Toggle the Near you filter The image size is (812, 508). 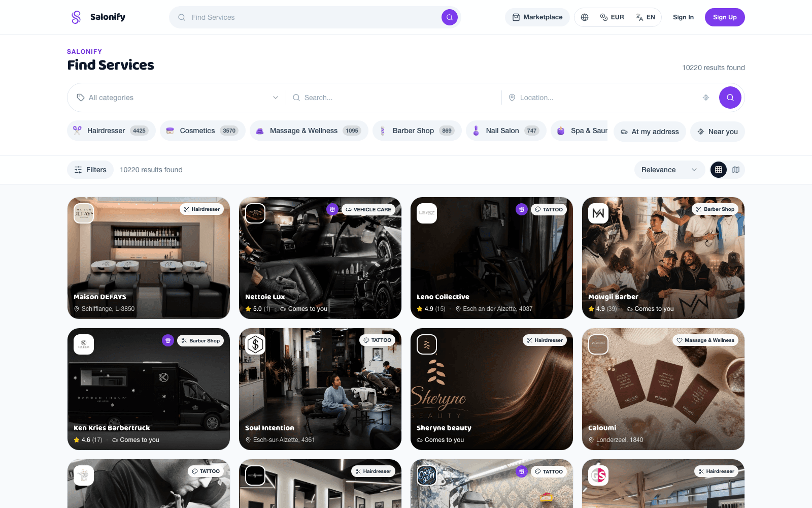pyautogui.click(x=718, y=132)
